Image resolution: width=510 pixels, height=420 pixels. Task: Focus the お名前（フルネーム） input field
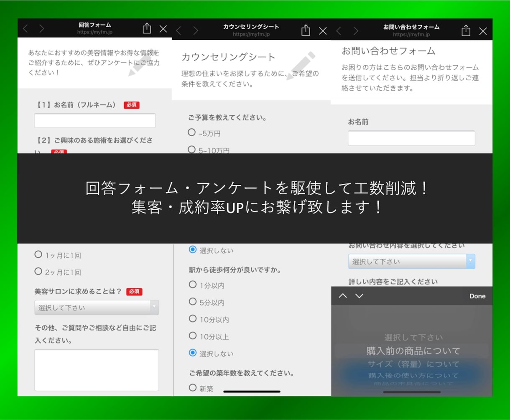pos(95,120)
